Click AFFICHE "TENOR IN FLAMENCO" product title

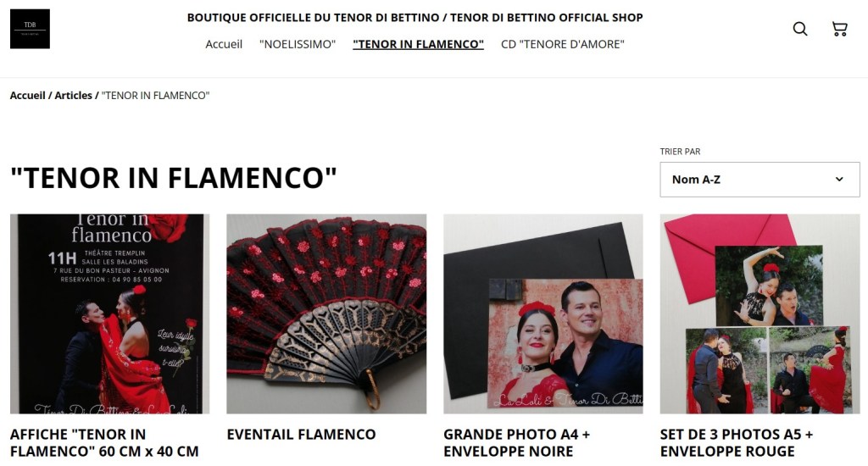(x=104, y=443)
